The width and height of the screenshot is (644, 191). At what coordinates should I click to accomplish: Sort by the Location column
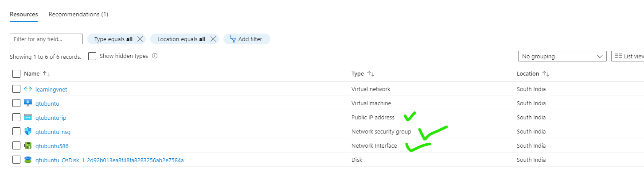point(533,74)
